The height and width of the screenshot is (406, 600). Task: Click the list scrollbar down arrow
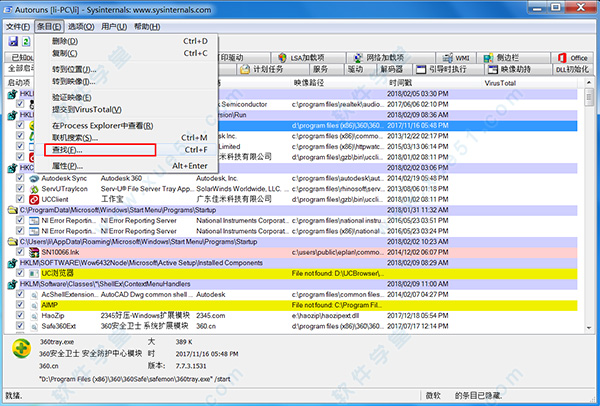(x=589, y=328)
